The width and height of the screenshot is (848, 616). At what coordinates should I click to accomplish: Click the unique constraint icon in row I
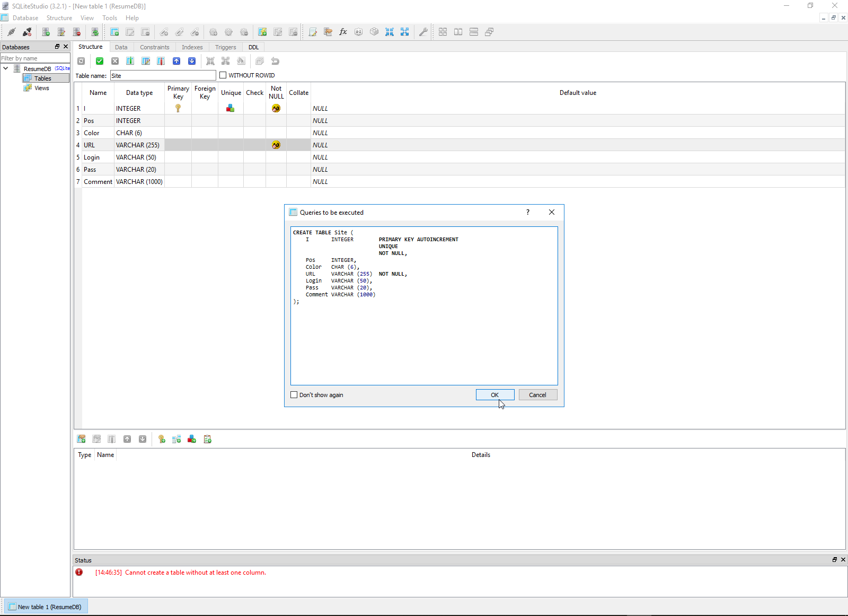pos(231,108)
